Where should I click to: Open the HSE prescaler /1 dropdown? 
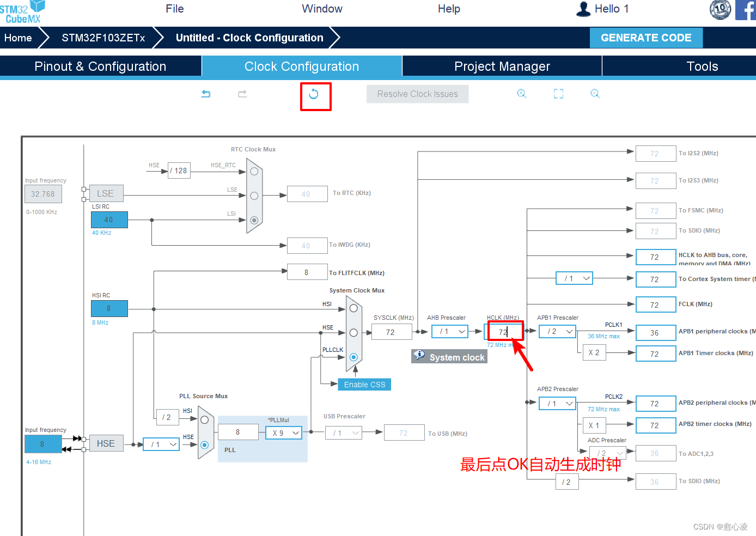(x=161, y=444)
